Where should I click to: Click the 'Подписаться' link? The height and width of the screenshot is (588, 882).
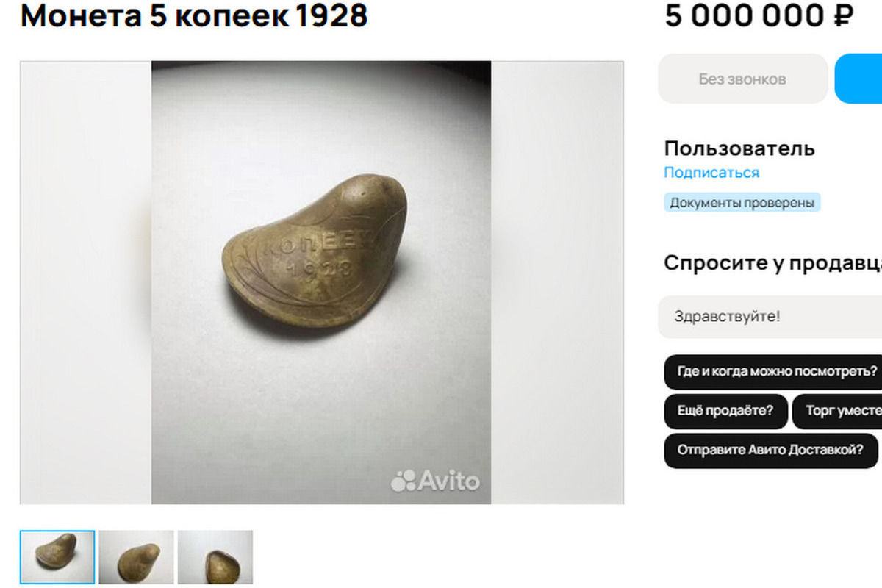tap(711, 173)
